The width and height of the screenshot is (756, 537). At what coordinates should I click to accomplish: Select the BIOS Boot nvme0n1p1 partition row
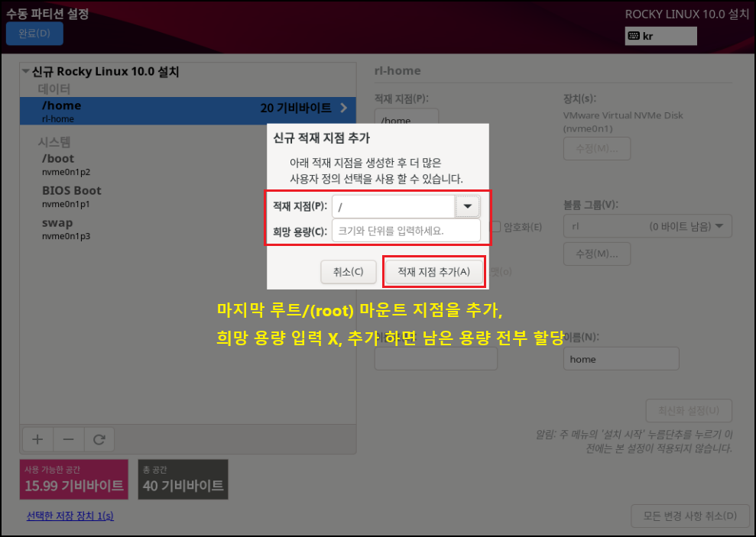[188, 196]
